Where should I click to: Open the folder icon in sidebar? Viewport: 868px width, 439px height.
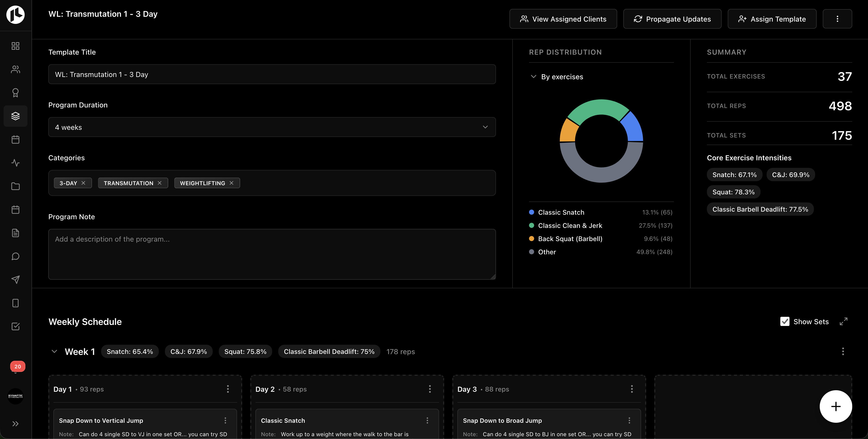point(15,186)
